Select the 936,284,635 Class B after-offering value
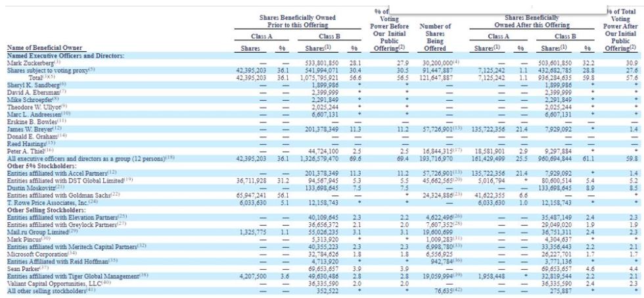This screenshot has width=644, height=298. (x=555, y=77)
